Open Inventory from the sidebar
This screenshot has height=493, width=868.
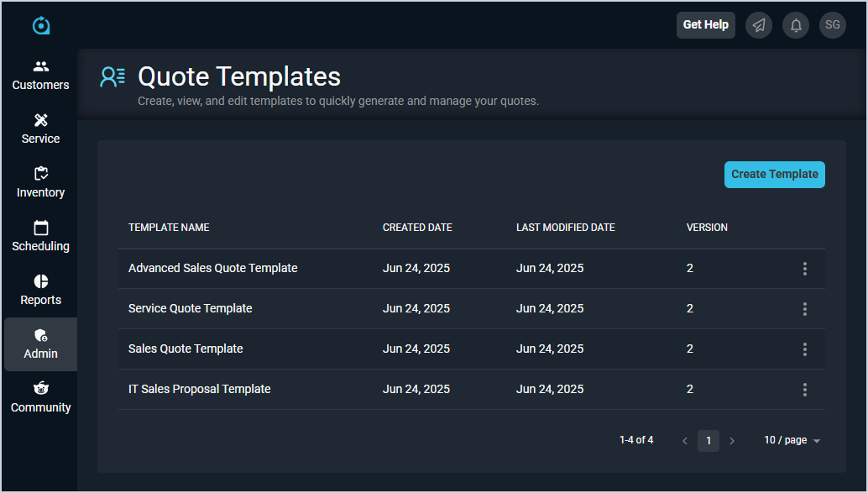point(40,182)
